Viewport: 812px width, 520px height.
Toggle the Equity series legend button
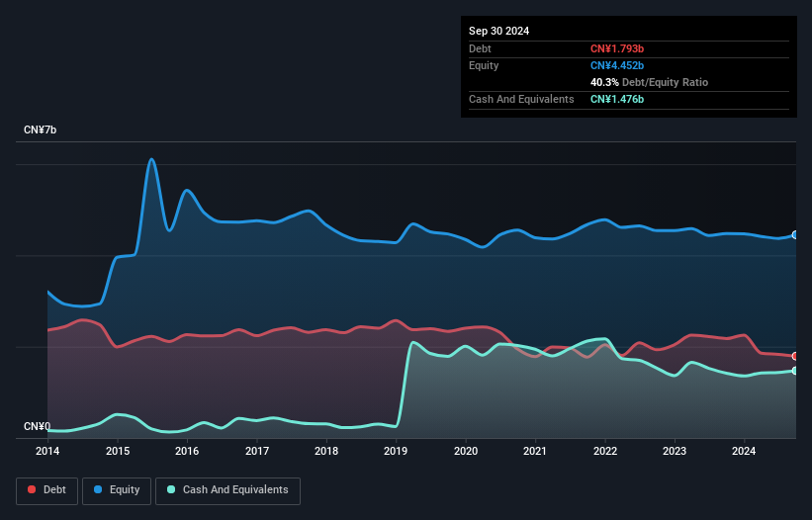(117, 490)
